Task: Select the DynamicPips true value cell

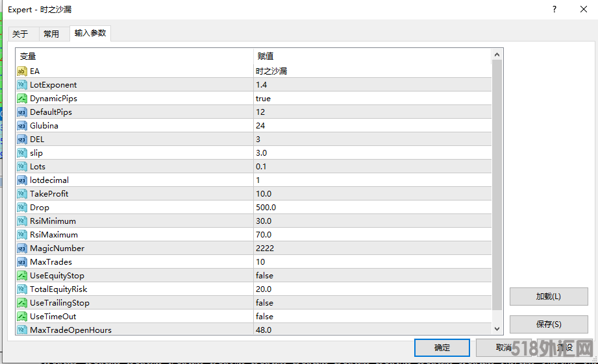Action: click(x=263, y=99)
